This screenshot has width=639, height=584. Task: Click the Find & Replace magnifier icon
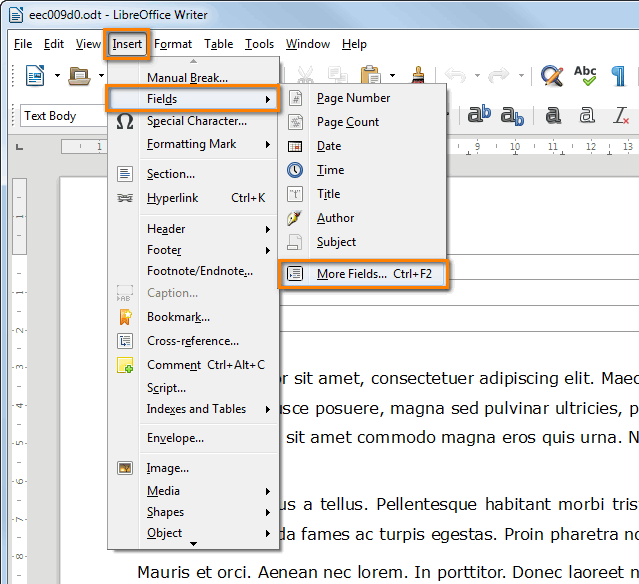click(552, 75)
